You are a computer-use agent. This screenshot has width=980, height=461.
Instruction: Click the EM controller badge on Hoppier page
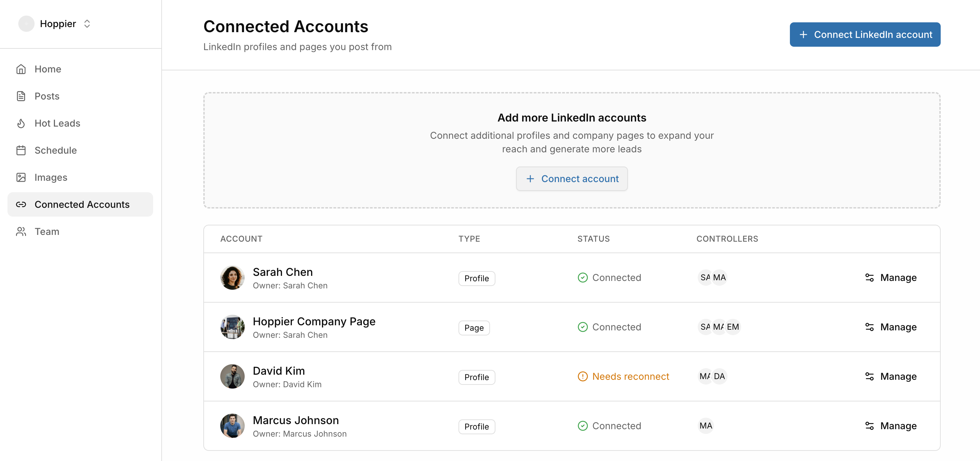tap(733, 327)
